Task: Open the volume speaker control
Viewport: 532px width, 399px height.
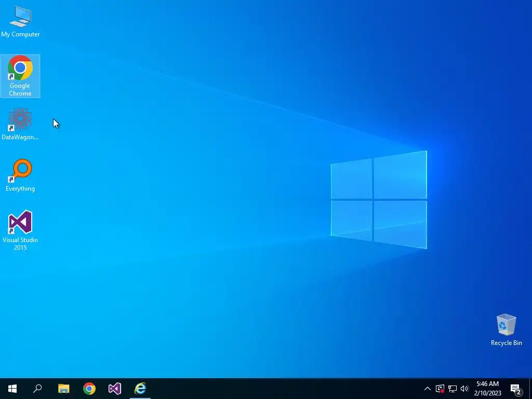Action: tap(464, 389)
